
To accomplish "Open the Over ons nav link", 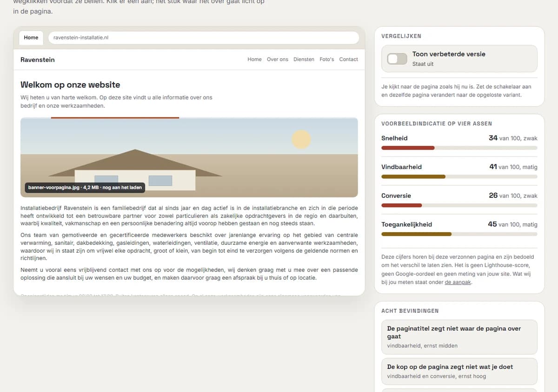I will [x=278, y=59].
